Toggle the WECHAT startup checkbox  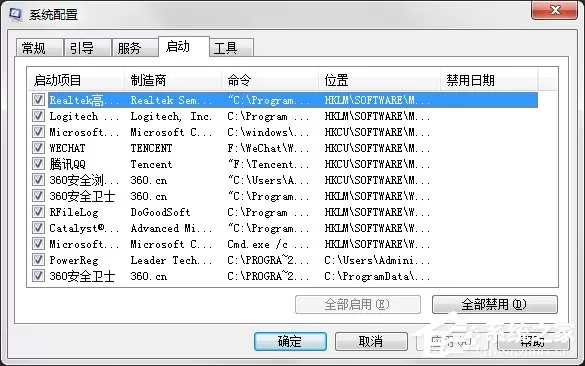38,148
